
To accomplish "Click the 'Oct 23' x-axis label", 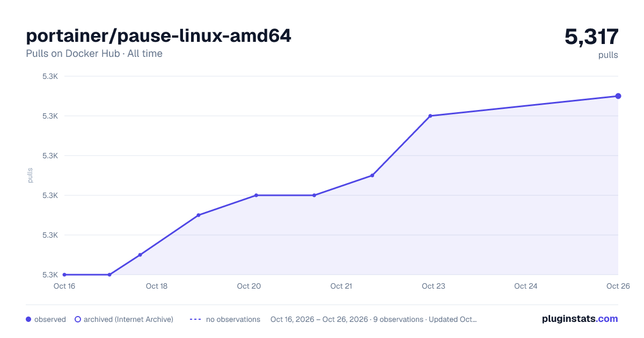I will click(x=434, y=286).
